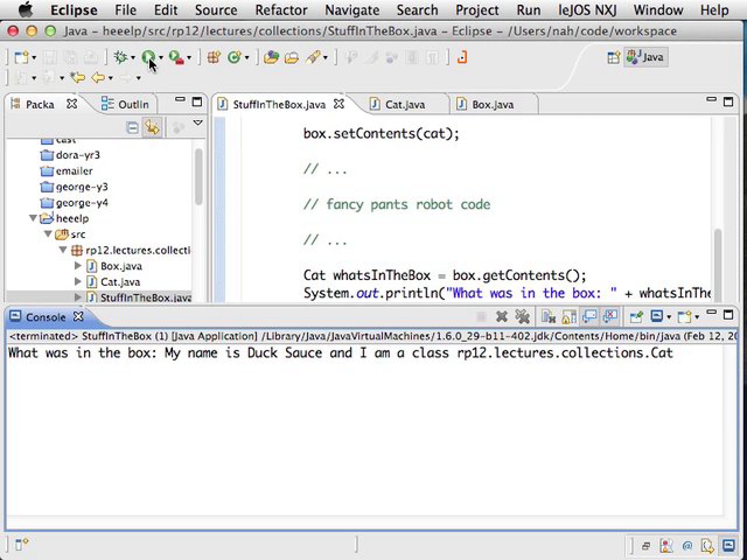Click the Debug bug icon
This screenshot has width=747, height=560.
coord(120,57)
